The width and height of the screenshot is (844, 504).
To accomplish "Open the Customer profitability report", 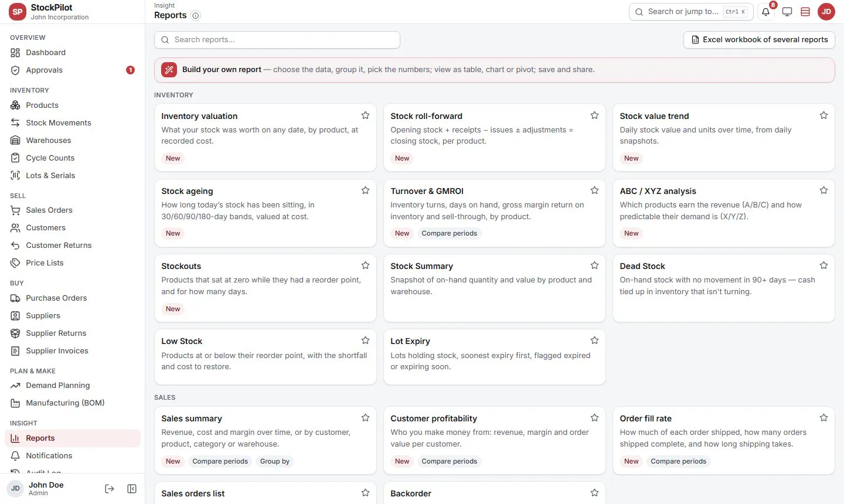I will 495,441.
